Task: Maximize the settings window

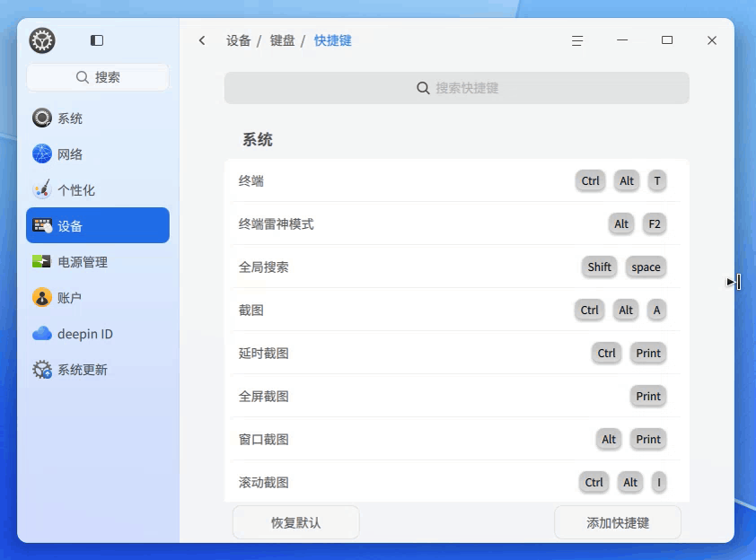Action: (667, 40)
